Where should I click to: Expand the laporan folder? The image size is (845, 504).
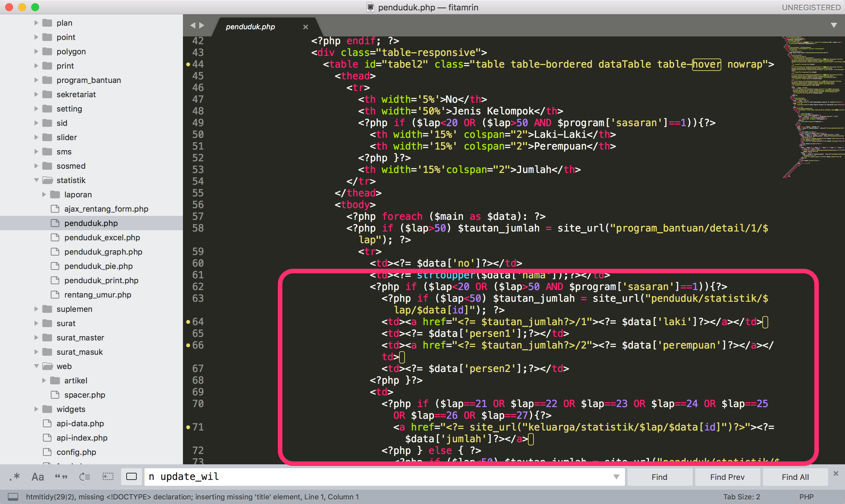click(x=44, y=194)
